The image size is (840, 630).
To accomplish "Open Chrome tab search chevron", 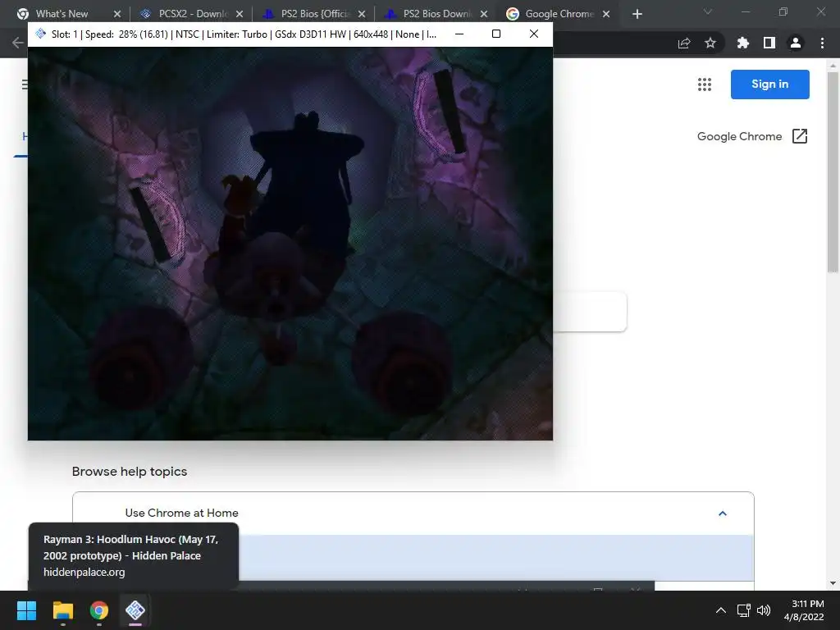I will pos(708,11).
